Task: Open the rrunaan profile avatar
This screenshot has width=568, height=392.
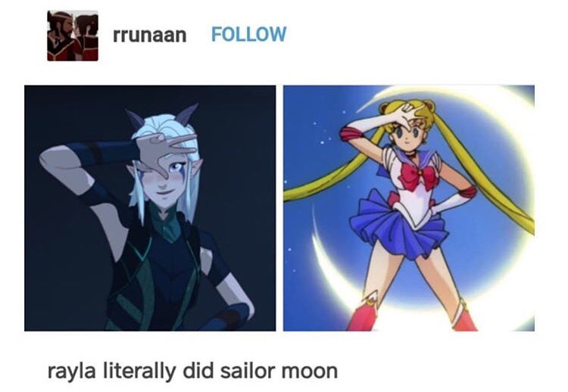Action: 73,36
